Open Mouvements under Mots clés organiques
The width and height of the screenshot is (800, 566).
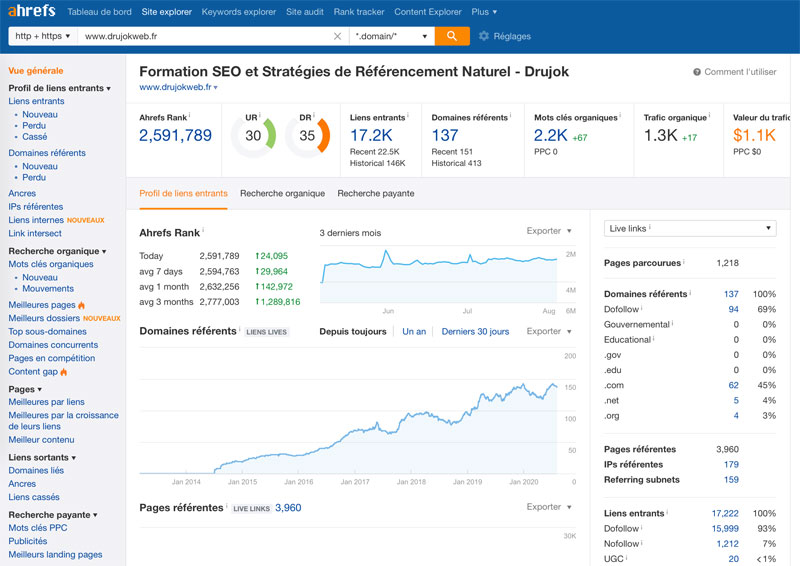pos(48,288)
